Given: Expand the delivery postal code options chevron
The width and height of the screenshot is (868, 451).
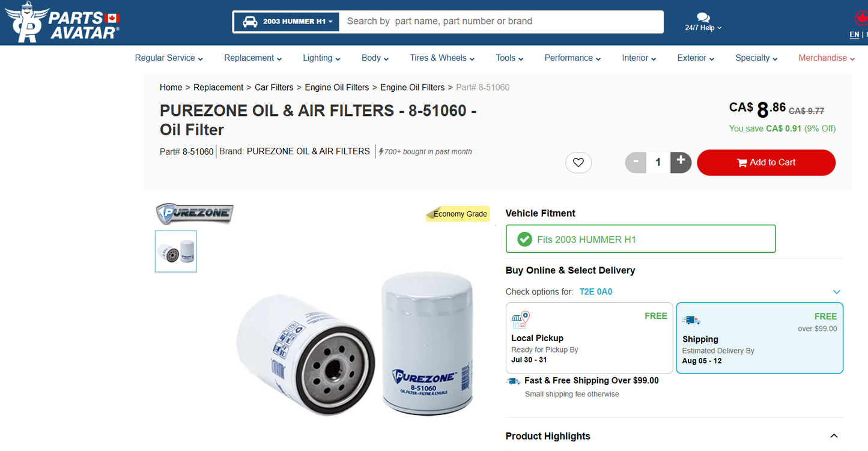Looking at the screenshot, I should (837, 292).
